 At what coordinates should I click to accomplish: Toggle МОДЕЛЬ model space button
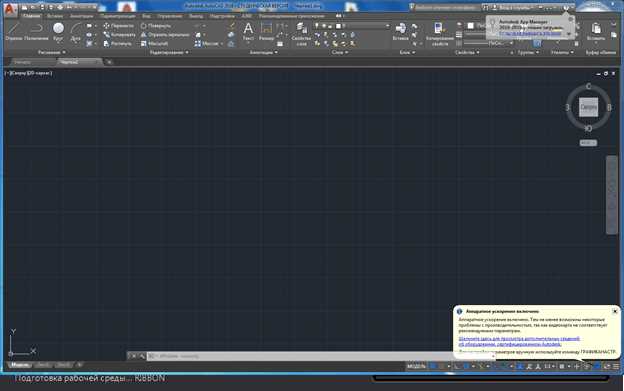pyautogui.click(x=416, y=366)
